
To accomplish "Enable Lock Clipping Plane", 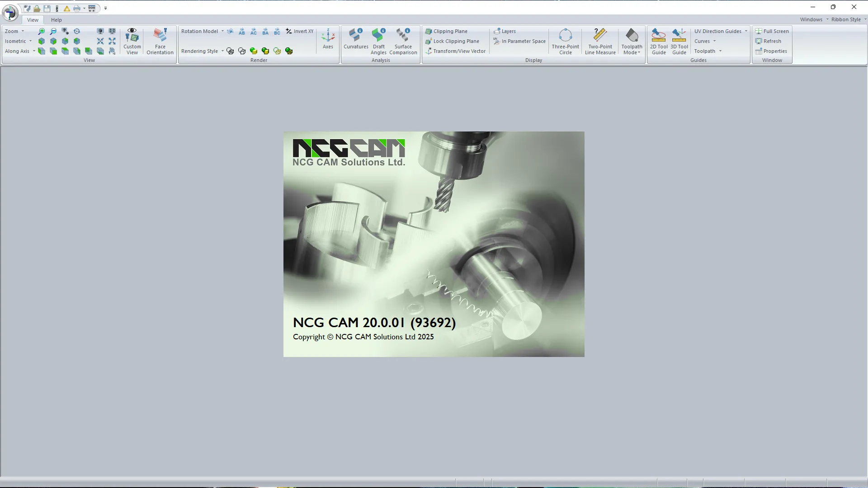I will [453, 41].
